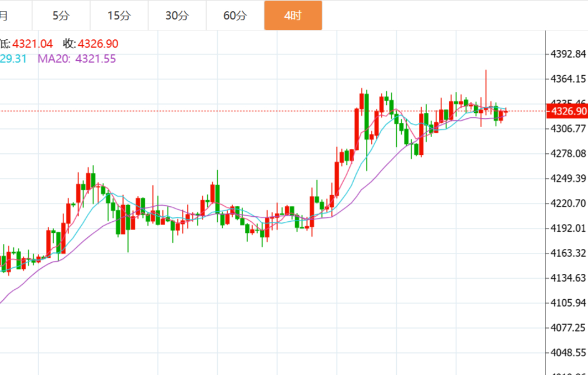This screenshot has height=375, width=588.
Task: Click the purple MA20 4321.55 label
Action: 77,59
